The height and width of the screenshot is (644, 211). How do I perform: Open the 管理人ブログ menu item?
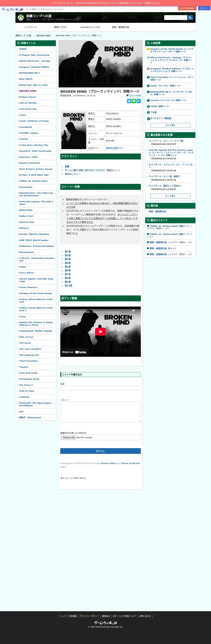[60, 27]
